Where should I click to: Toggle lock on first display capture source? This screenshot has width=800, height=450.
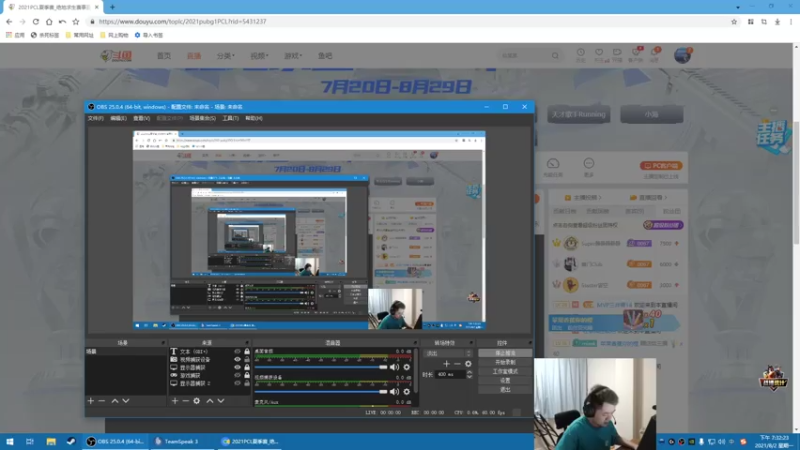[x=247, y=367]
